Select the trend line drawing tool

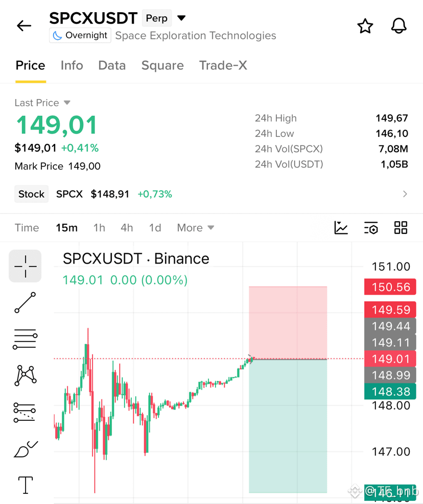[x=25, y=302]
